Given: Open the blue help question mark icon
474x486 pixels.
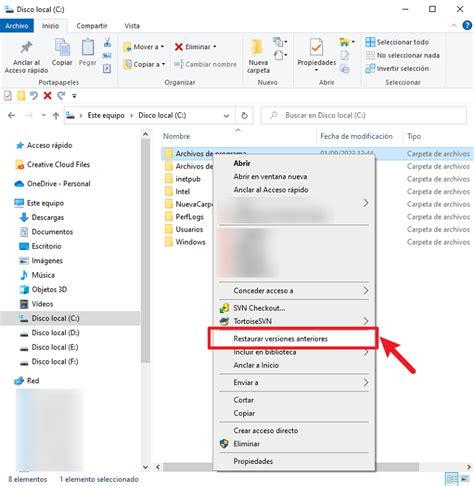Looking at the screenshot, I should pyautogui.click(x=467, y=25).
